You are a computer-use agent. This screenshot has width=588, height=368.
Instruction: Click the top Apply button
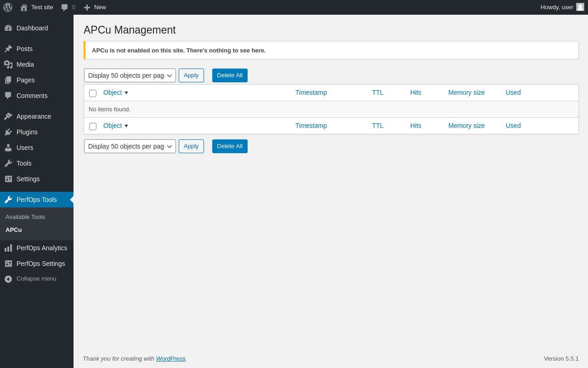click(191, 75)
